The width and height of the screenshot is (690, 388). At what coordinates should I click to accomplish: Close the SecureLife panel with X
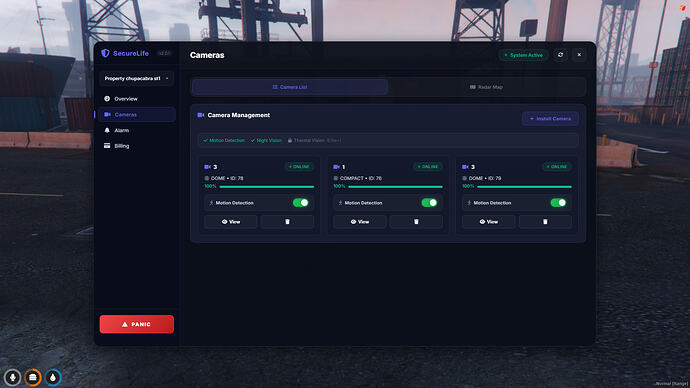[579, 55]
